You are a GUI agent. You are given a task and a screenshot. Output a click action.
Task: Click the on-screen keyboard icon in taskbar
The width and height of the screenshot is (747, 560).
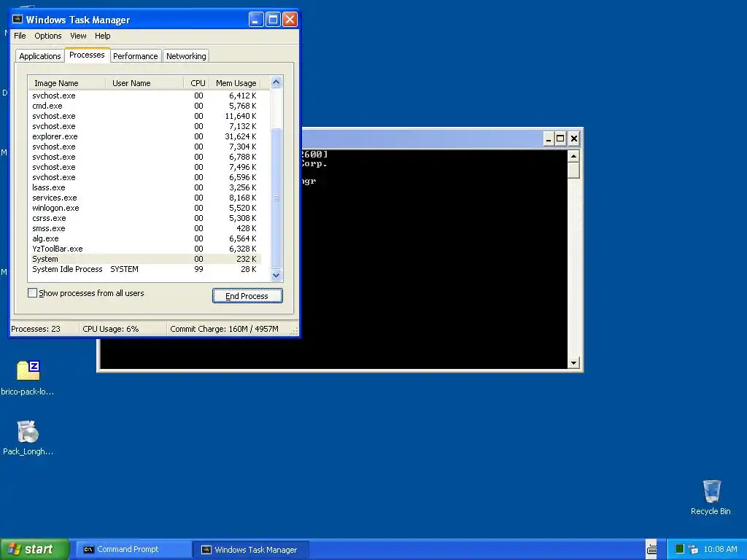pyautogui.click(x=651, y=549)
